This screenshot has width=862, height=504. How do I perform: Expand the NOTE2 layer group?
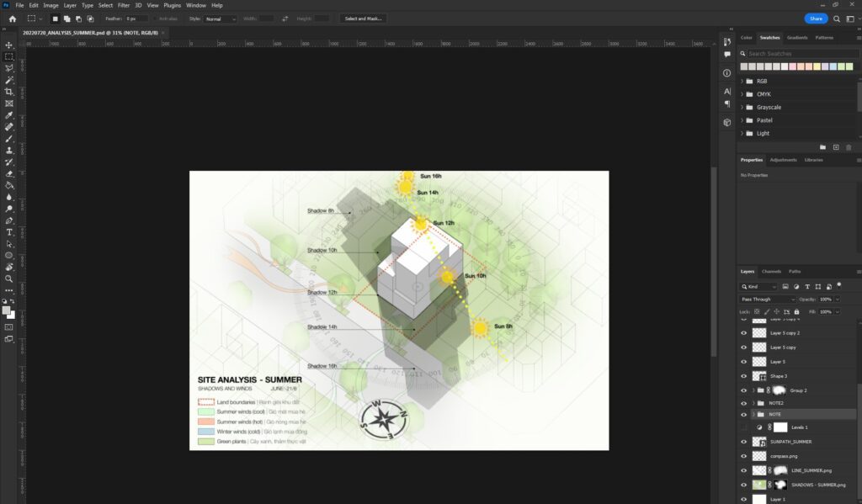753,403
